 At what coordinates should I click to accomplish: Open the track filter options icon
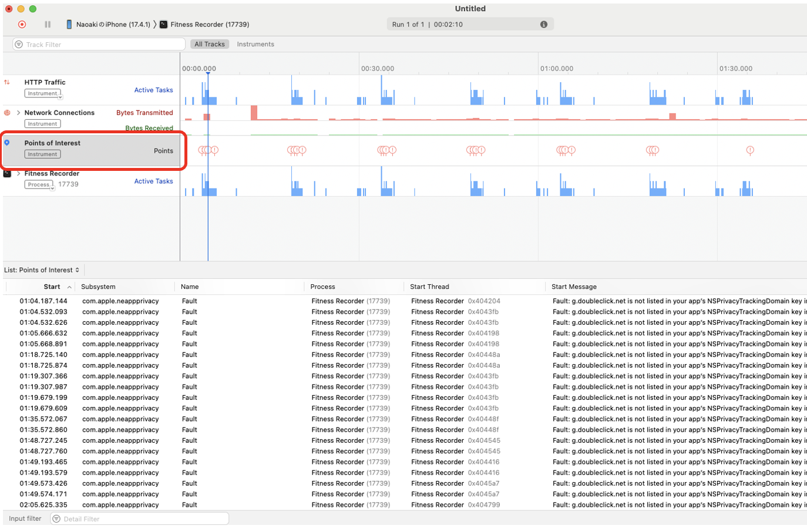point(19,45)
